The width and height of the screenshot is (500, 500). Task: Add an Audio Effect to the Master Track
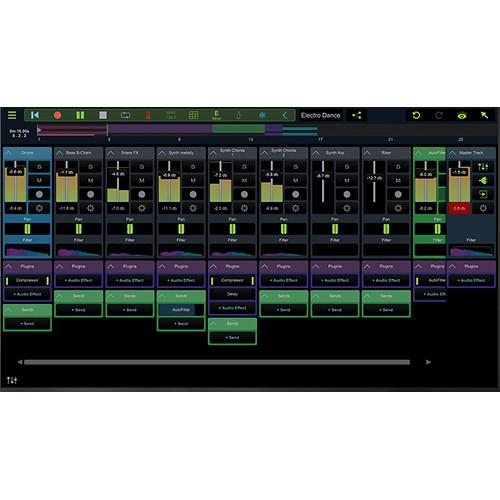(x=471, y=280)
